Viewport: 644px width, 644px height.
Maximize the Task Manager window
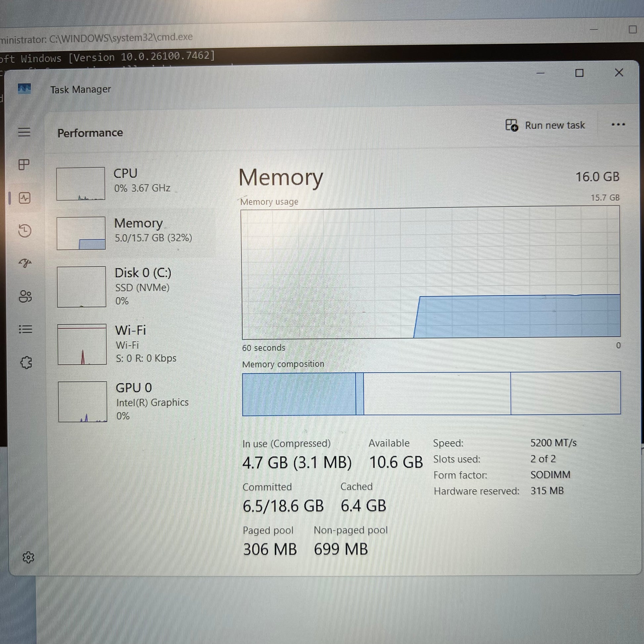(579, 73)
